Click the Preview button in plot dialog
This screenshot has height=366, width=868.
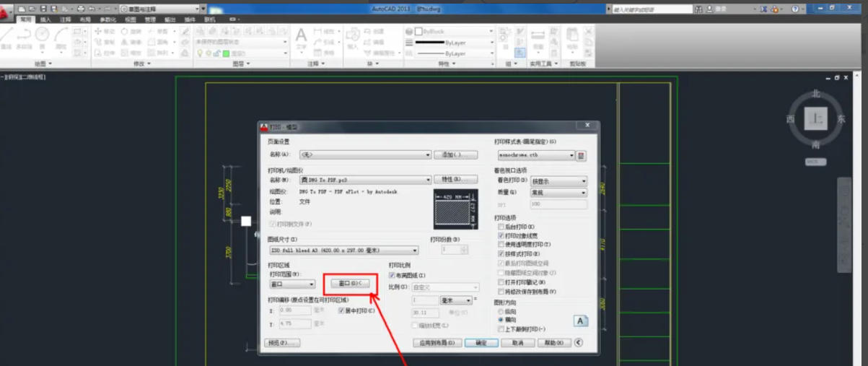[282, 343]
